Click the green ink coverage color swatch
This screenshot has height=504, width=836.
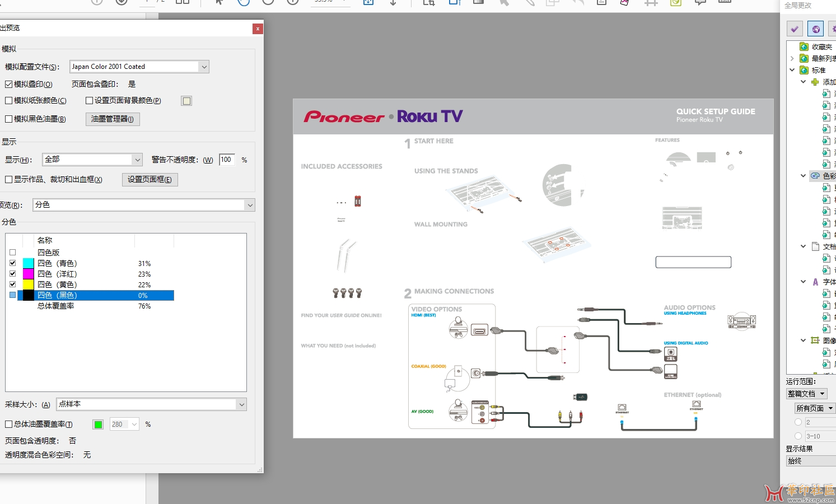99,424
